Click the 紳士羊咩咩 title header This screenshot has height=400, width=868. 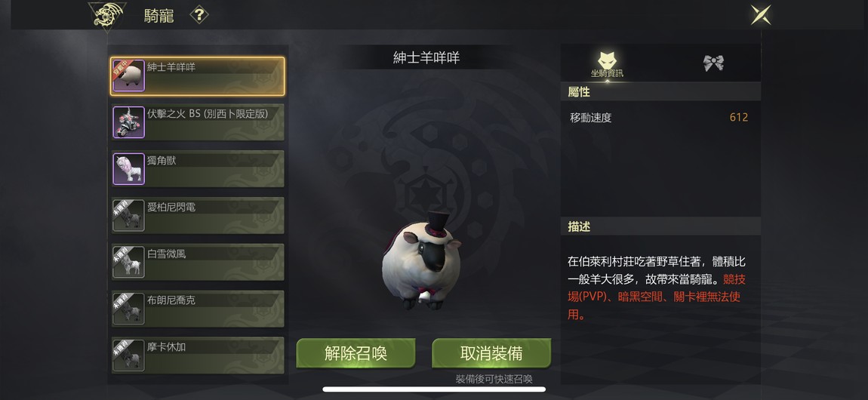(426, 57)
